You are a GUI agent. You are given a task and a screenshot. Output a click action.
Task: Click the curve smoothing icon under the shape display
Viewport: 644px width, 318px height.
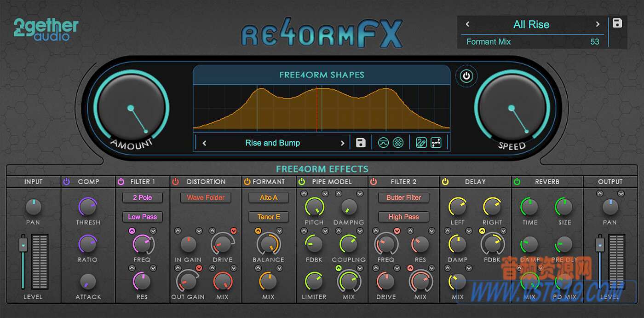point(383,142)
